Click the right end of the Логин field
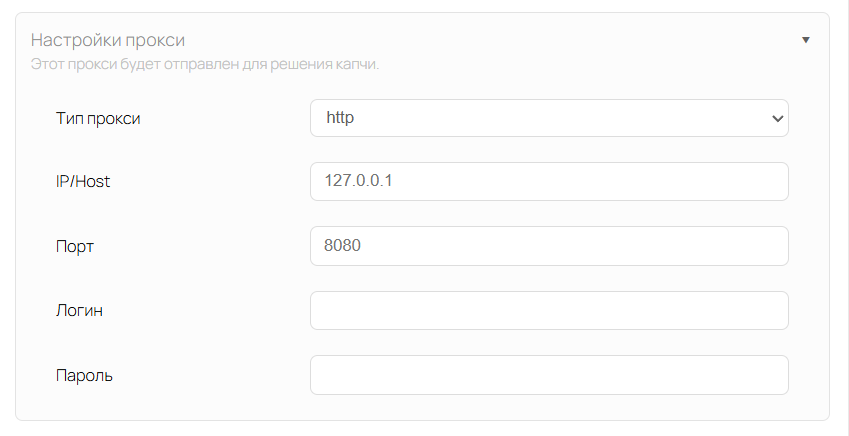The width and height of the screenshot is (849, 436). (770, 310)
